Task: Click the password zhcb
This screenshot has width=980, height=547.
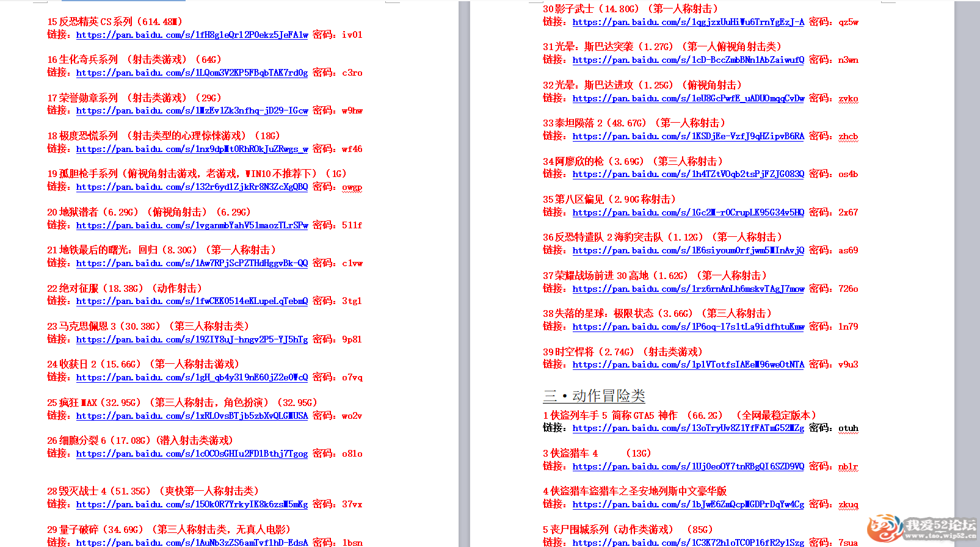Action: tap(848, 137)
